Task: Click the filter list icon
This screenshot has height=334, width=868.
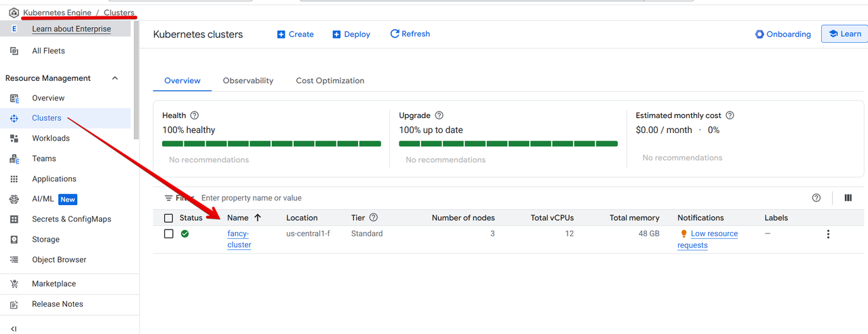Action: tap(169, 198)
